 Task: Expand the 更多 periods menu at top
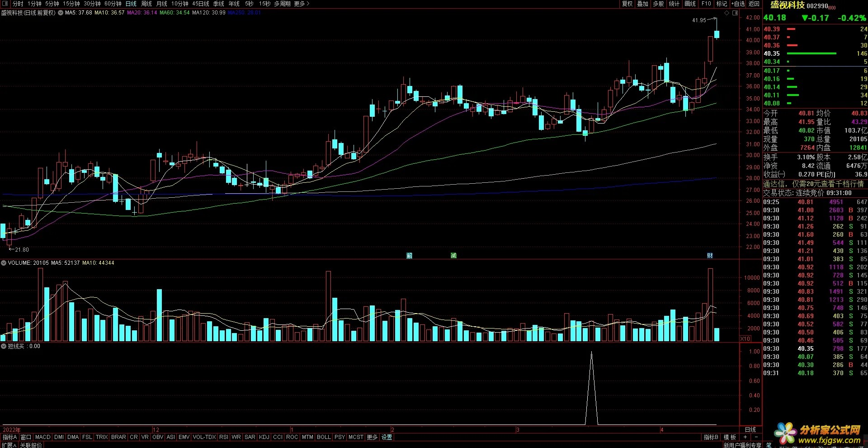(x=302, y=4)
